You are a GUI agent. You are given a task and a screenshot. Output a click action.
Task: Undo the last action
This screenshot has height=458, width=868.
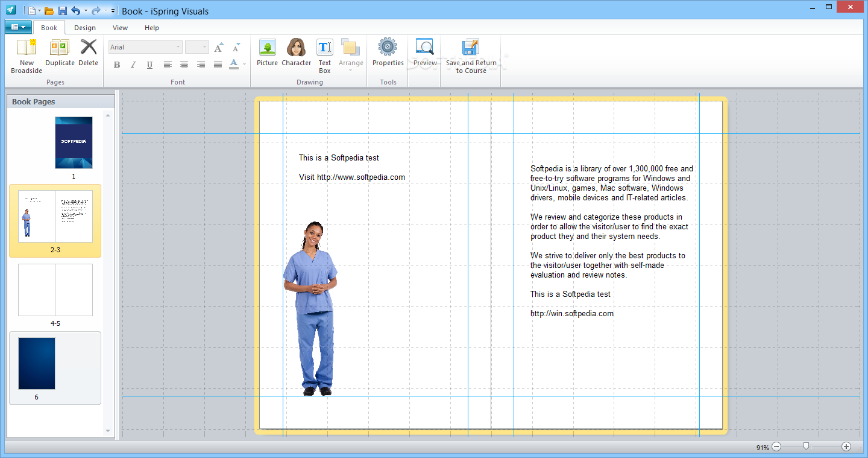click(75, 11)
